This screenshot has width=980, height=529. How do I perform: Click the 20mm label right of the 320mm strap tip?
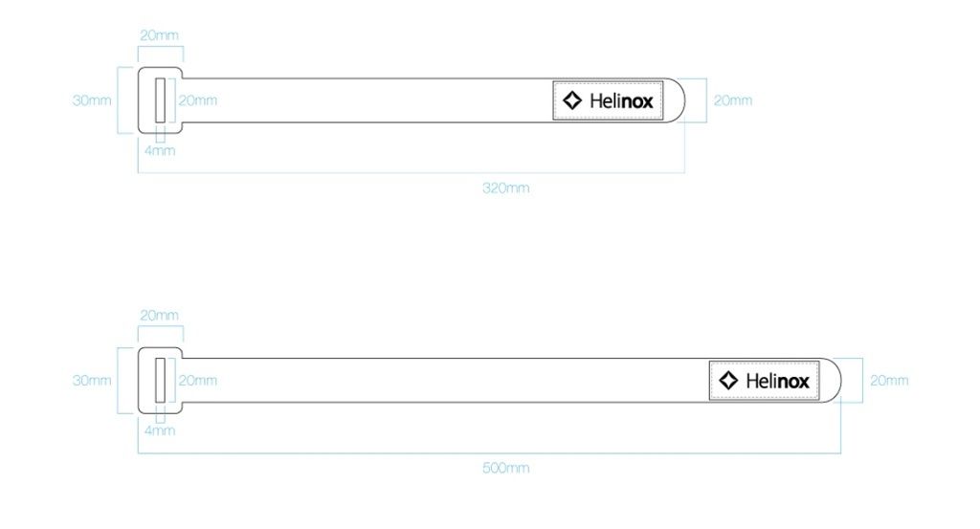[733, 100]
